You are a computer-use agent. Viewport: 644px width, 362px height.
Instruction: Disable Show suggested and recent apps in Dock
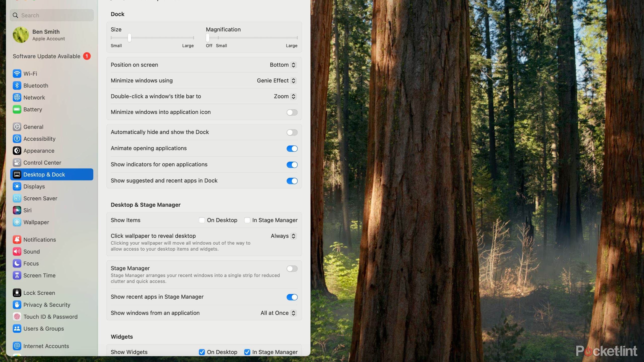(x=292, y=180)
